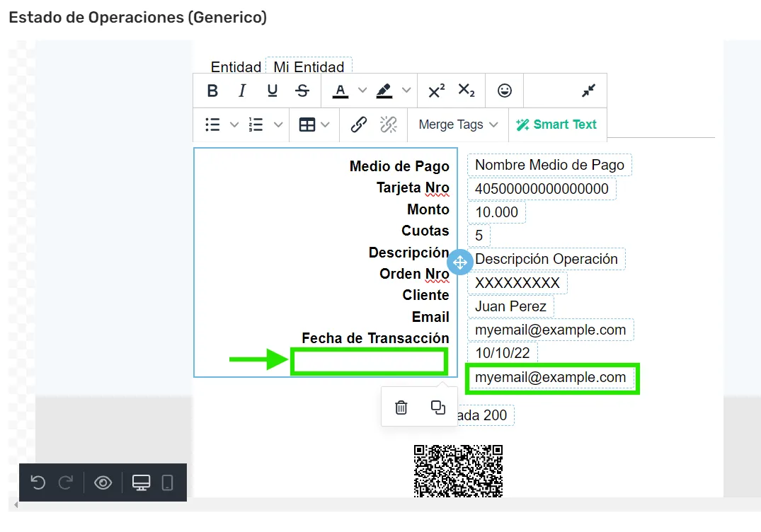Open bulleted list style options

coord(234,125)
